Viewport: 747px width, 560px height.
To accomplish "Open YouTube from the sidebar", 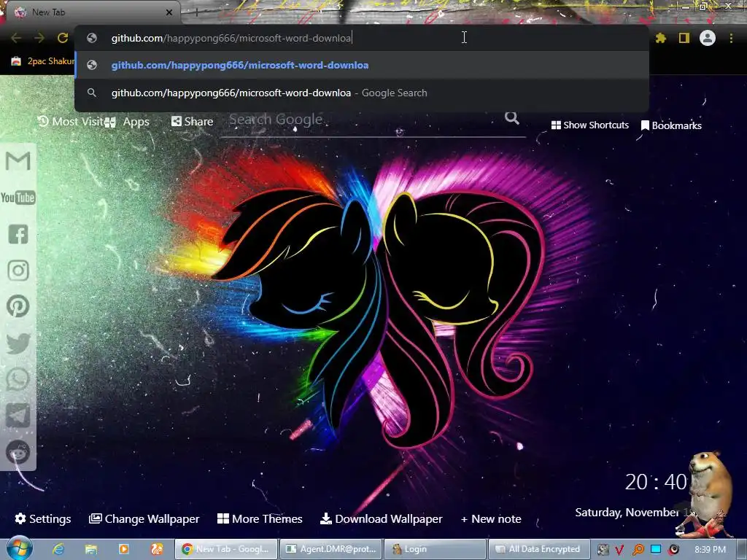I will 18,198.
